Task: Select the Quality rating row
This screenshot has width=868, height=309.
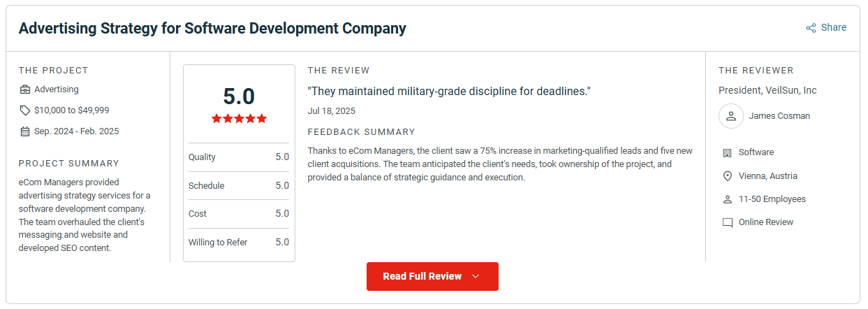Action: click(239, 157)
